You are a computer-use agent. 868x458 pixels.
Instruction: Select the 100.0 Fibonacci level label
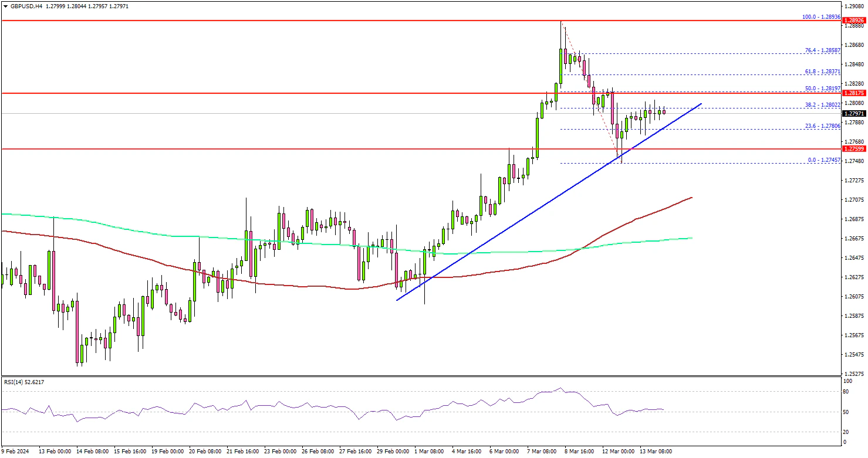click(x=822, y=17)
